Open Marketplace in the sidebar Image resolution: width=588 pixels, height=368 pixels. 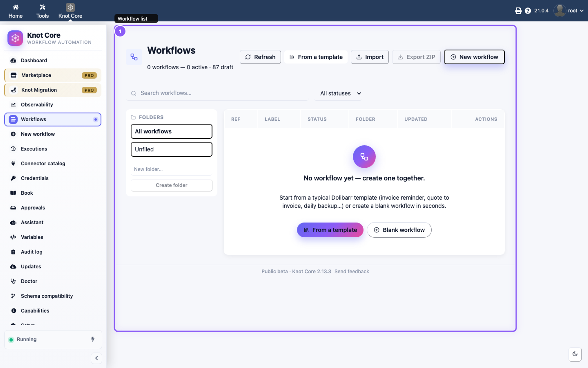53,75
